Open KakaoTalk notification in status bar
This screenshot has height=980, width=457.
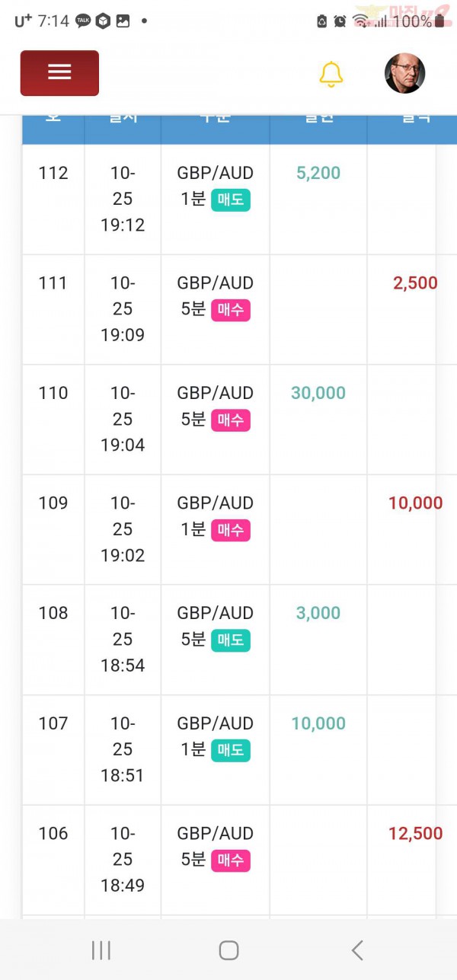[x=83, y=21]
